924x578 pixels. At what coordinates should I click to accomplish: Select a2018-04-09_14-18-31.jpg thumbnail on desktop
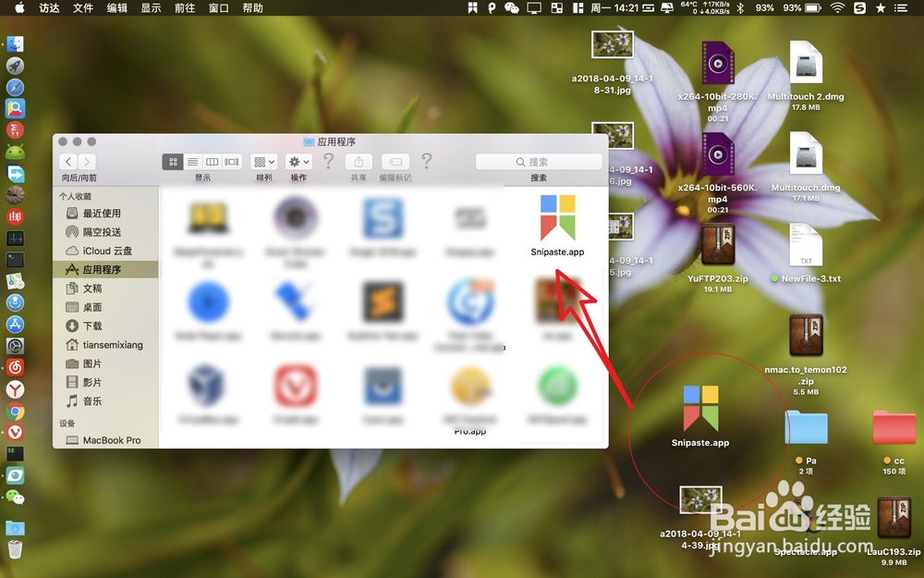[x=613, y=44]
